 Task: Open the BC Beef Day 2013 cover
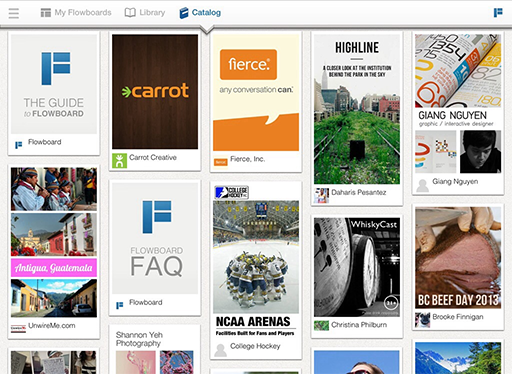click(458, 258)
